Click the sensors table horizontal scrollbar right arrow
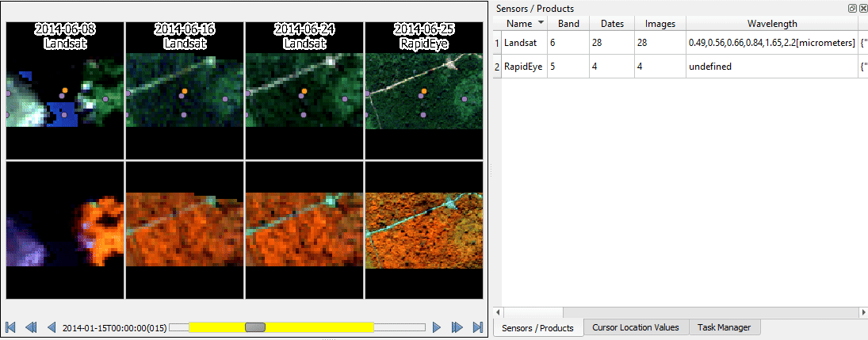Image resolution: width=868 pixels, height=340 pixels. [x=863, y=312]
